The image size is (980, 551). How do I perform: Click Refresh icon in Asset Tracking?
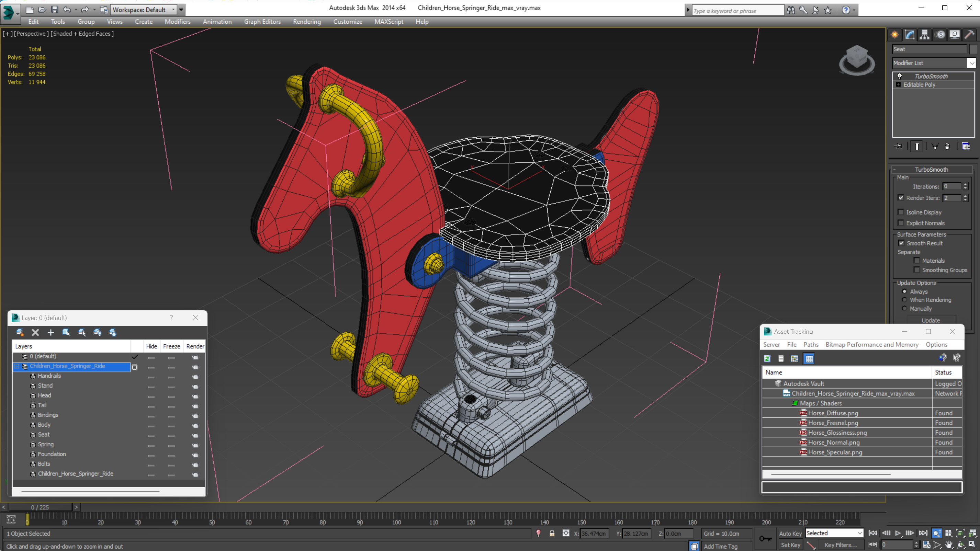tap(767, 359)
